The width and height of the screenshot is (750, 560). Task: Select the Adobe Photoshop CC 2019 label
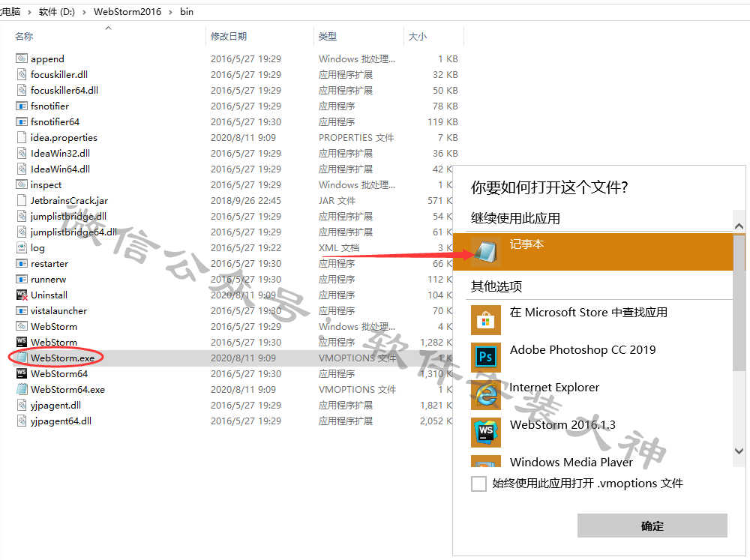coord(583,350)
